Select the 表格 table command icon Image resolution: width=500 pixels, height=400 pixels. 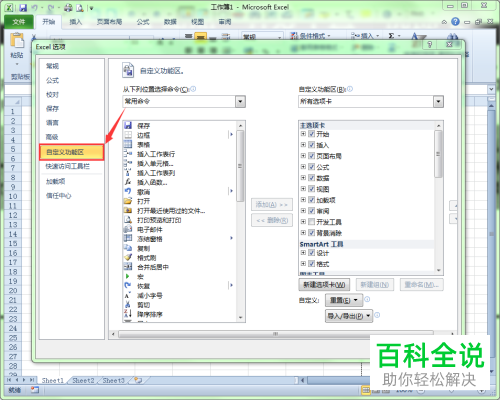(x=128, y=144)
